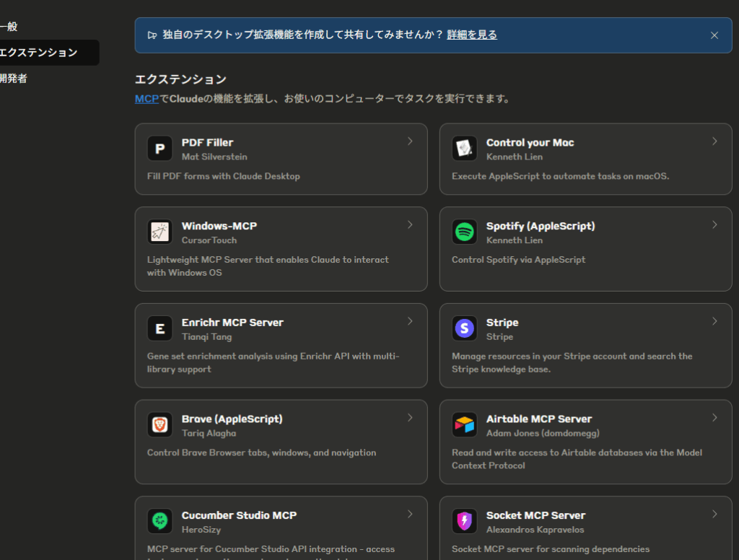Expand Spotify (AppleScript) card chevron
This screenshot has height=560, width=739.
714,225
